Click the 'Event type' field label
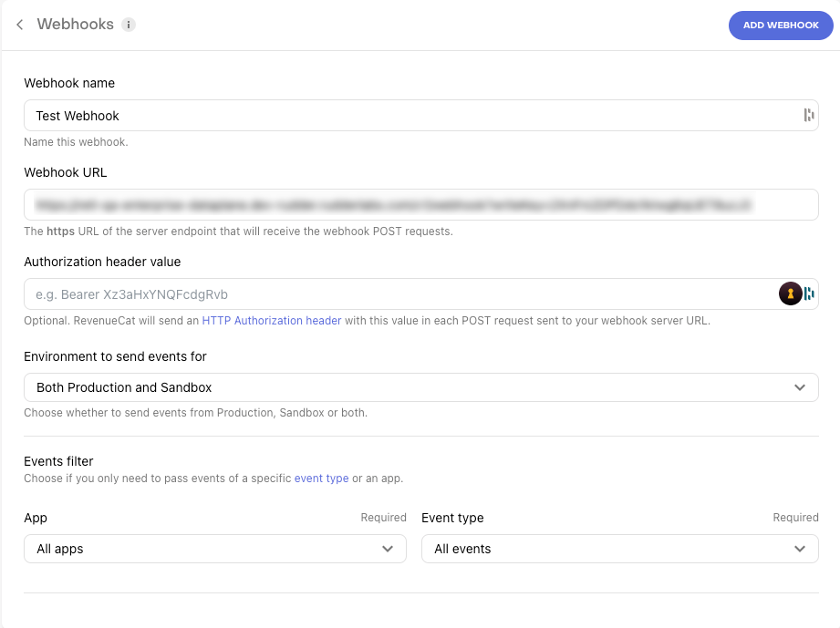Viewport: 840px width, 628px height. [452, 518]
